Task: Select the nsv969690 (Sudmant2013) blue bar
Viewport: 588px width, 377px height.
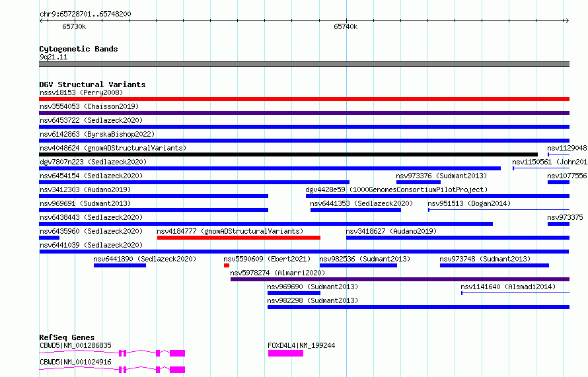Action: tap(294, 293)
